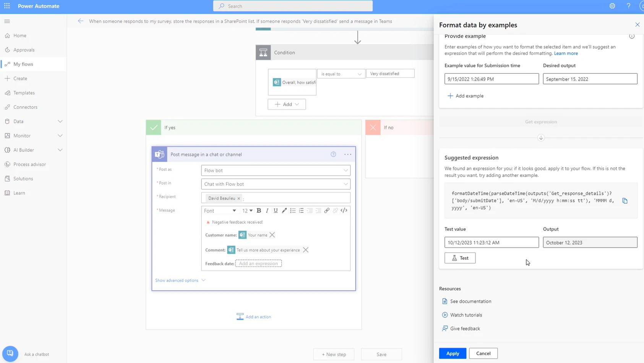Insert a hyperlink in the message
This screenshot has height=363, width=644.
(327, 211)
